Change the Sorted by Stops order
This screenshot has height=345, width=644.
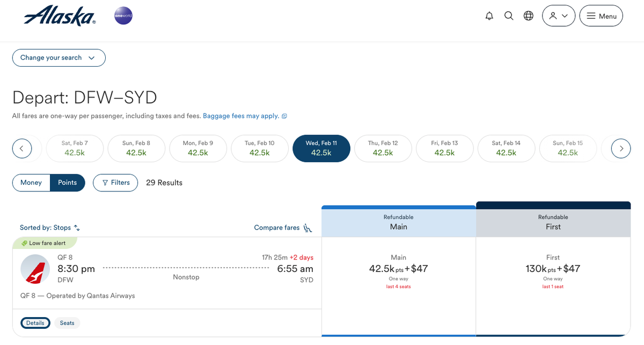pyautogui.click(x=50, y=228)
